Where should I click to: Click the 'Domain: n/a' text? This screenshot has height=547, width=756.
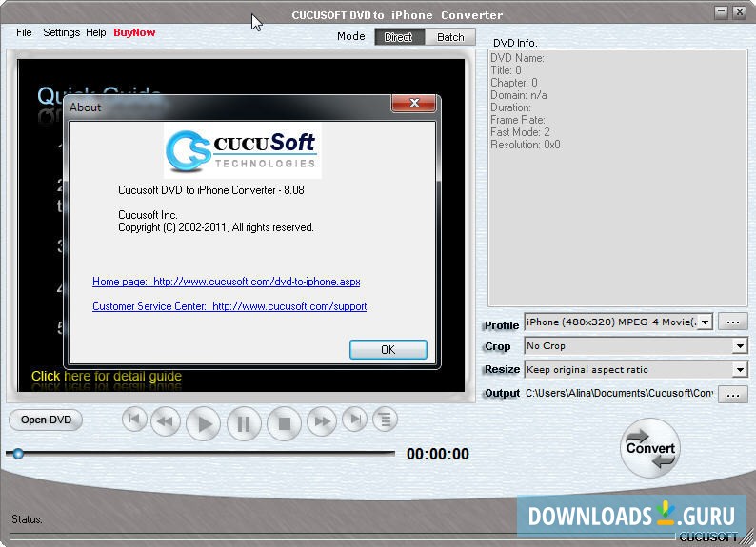519,95
